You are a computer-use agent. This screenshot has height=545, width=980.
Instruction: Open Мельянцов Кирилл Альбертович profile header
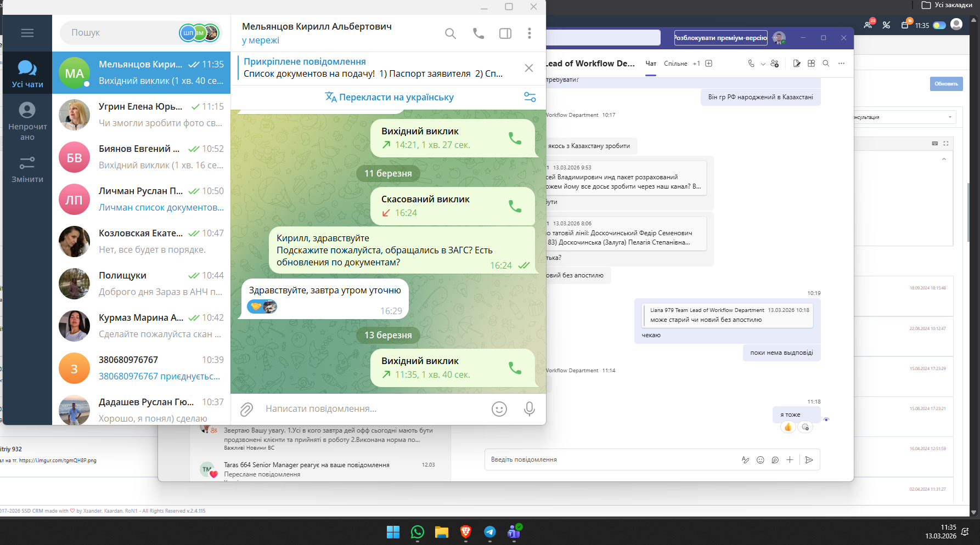pos(317,33)
